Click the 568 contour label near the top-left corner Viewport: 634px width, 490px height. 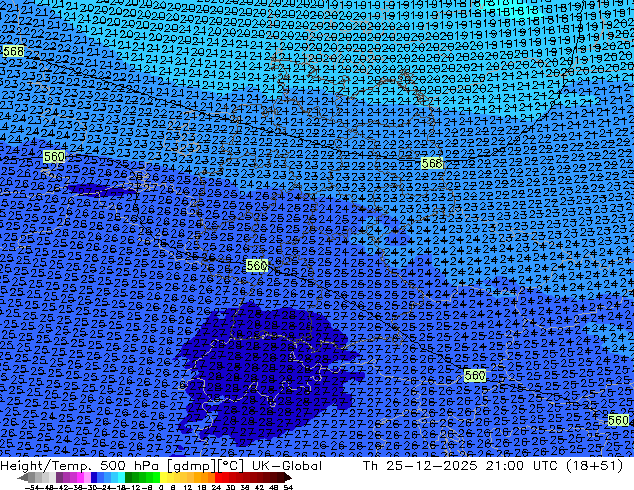click(x=13, y=51)
